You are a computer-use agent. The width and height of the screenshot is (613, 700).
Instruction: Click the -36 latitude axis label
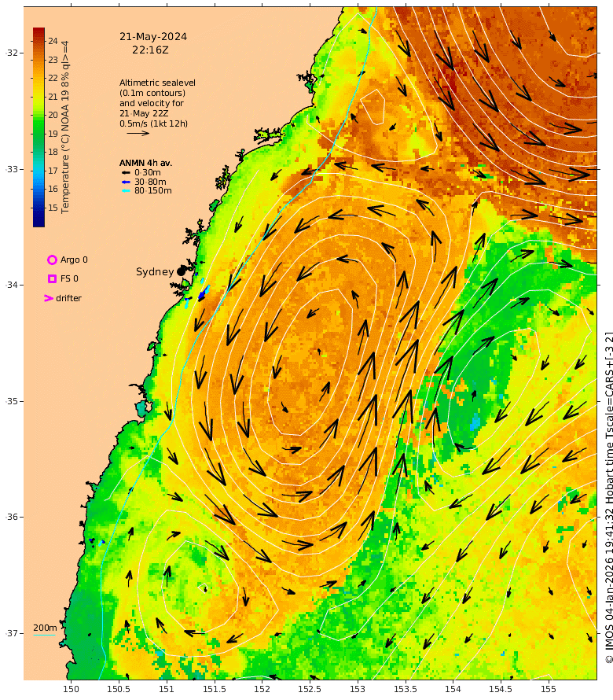pos(13,517)
